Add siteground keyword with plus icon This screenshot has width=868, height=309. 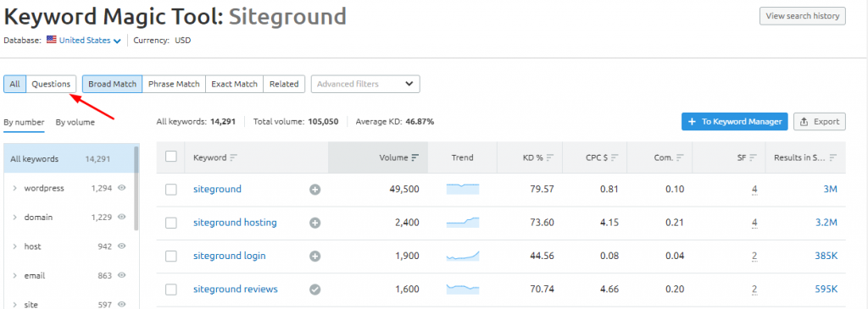point(315,190)
